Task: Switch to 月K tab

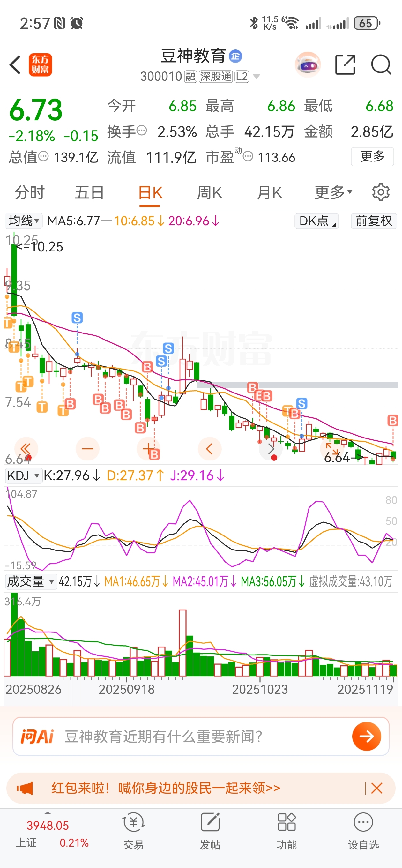Action: coord(270,193)
